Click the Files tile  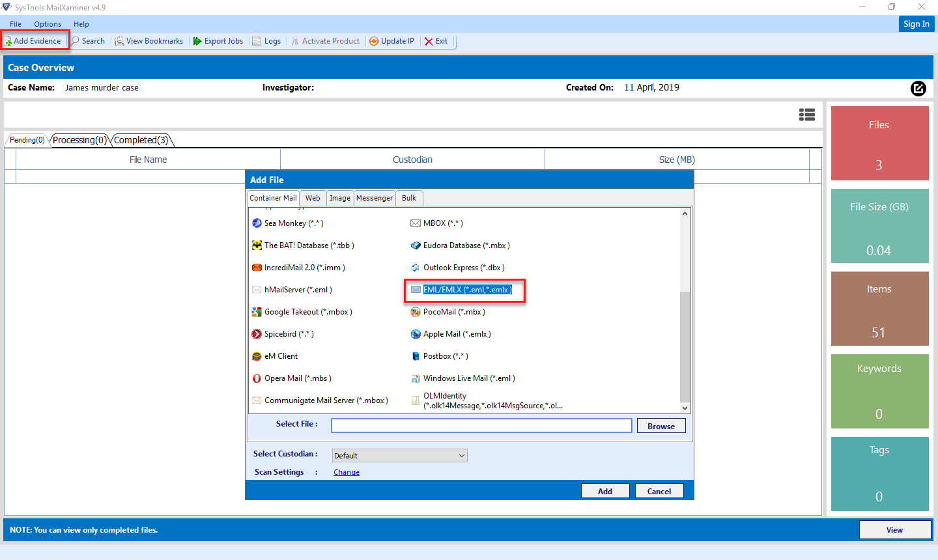coord(880,143)
